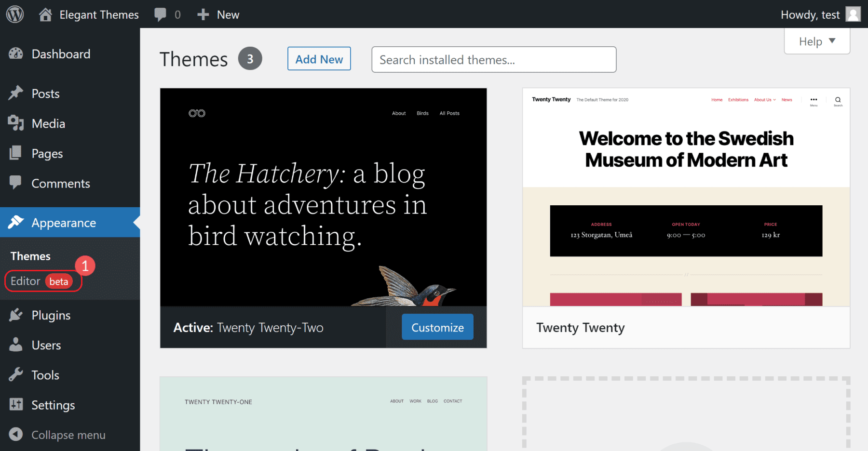Screen dimensions: 868x451
Task: Open the WordPress logo menu in the toolbar
Action: click(x=14, y=14)
